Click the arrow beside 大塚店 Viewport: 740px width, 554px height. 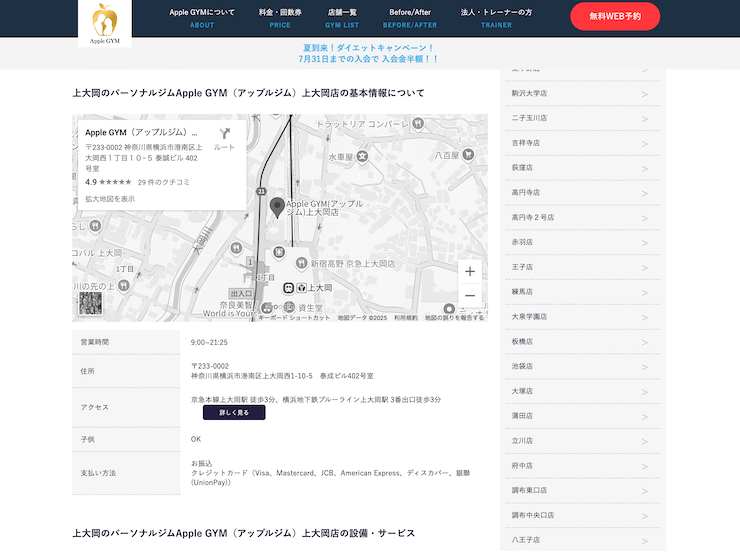[645, 392]
